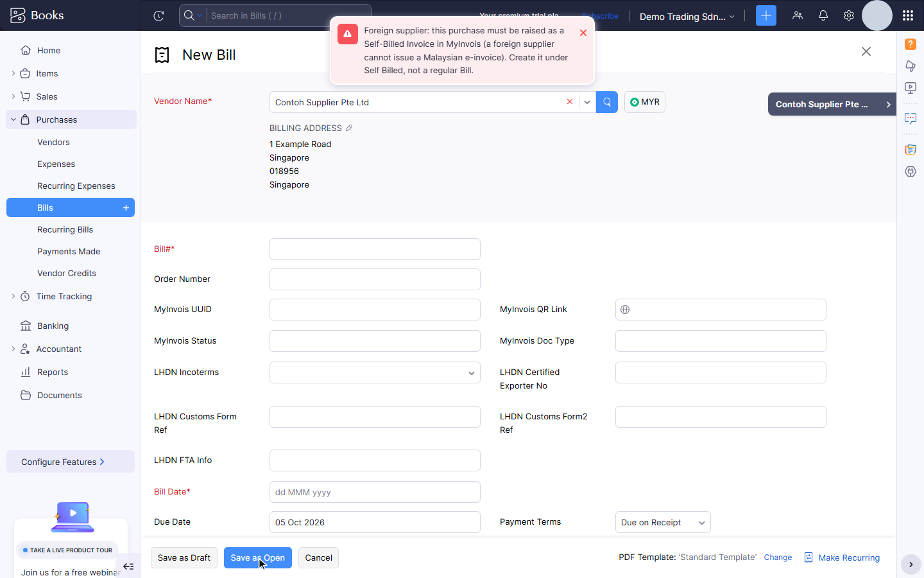The image size is (924, 578).
Task: Open settings gear in top bar
Action: [849, 15]
